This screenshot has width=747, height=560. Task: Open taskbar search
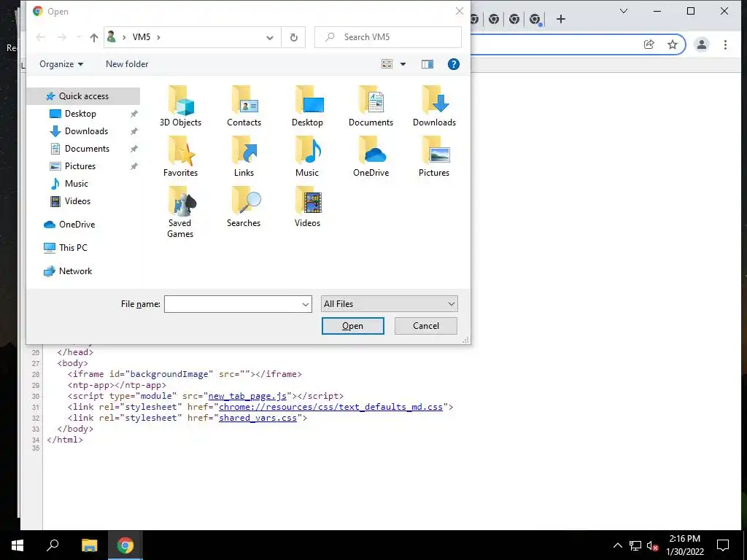(53, 545)
